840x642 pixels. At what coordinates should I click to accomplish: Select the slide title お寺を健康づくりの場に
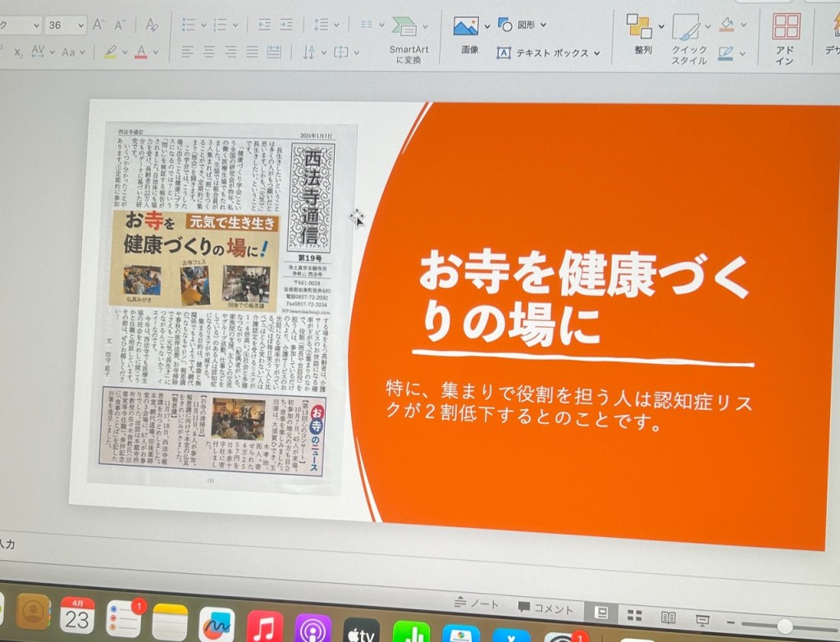583,298
